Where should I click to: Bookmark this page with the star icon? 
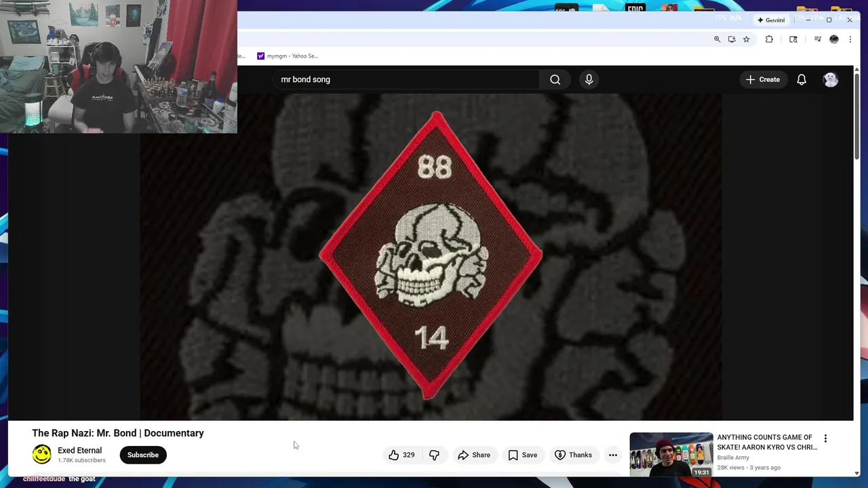(746, 39)
